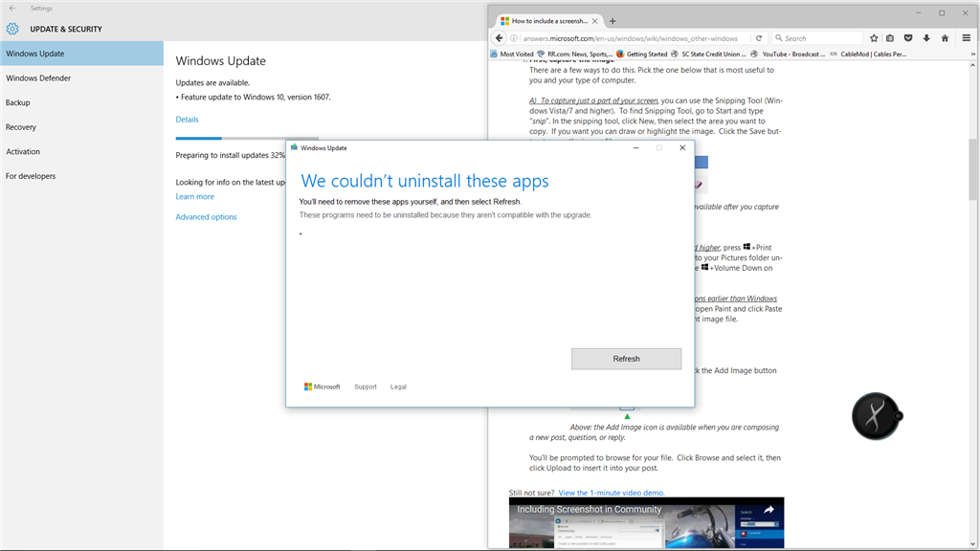Open the Learn more link in Settings
The width and height of the screenshot is (980, 551).
pos(194,196)
